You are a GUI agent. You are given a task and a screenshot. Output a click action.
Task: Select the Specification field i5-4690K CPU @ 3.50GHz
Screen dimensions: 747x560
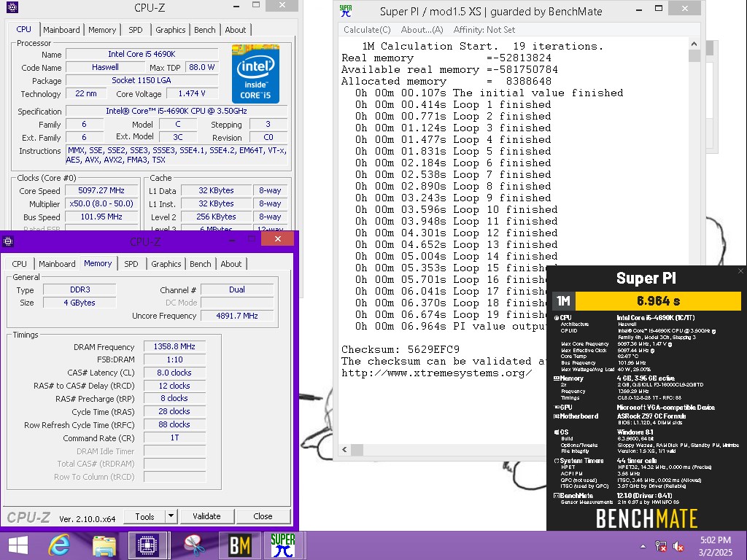[177, 111]
